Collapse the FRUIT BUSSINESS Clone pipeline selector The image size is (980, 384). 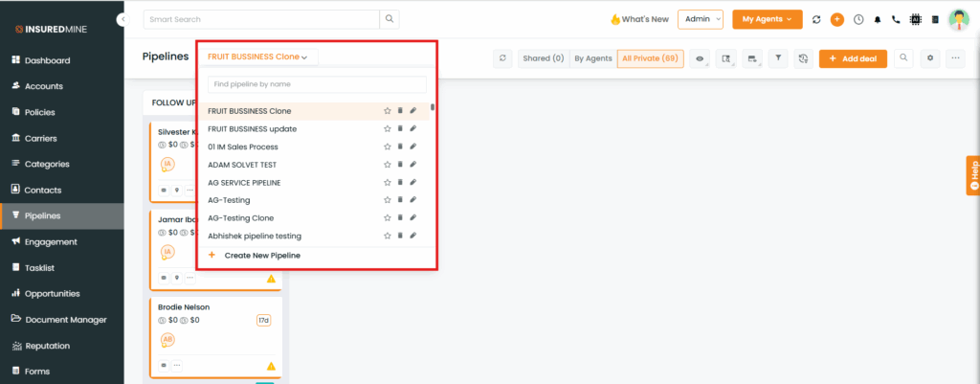click(258, 56)
